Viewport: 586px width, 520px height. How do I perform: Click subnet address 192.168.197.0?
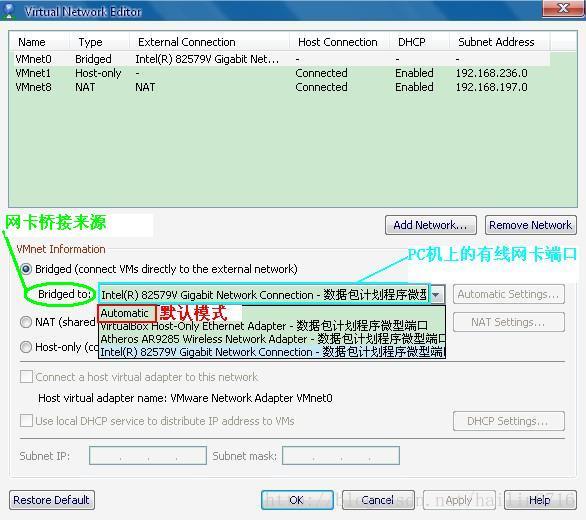[x=491, y=87]
